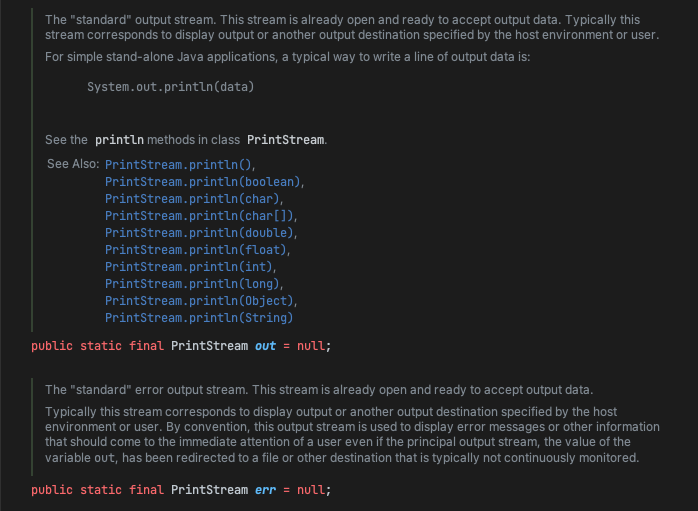Open the PrintStream.println(long) link
This screenshot has height=511, width=698.
pyautogui.click(x=193, y=284)
